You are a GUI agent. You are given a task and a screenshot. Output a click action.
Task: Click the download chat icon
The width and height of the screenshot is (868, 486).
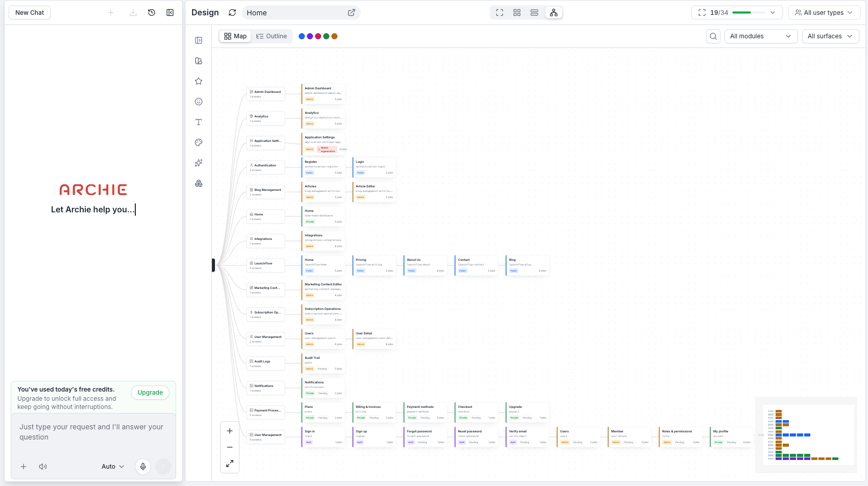pos(133,13)
